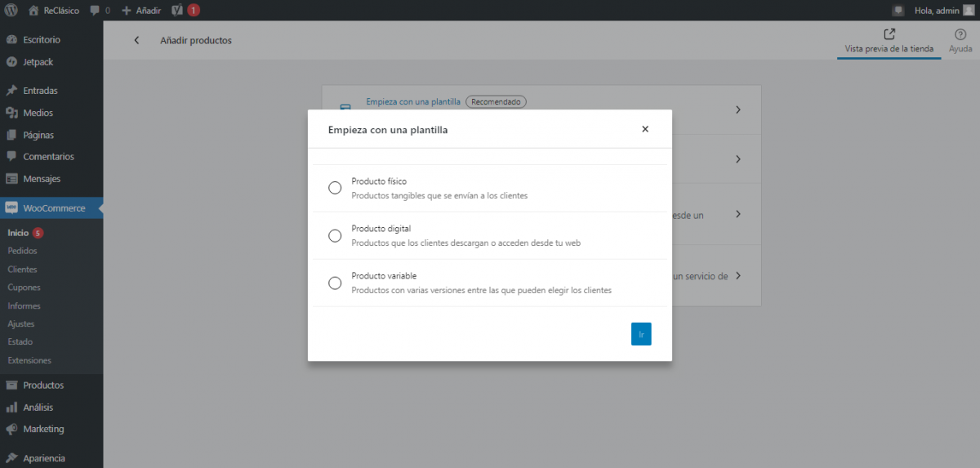This screenshot has width=980, height=468.
Task: Open Vista previa de la tienda
Action: [889, 41]
